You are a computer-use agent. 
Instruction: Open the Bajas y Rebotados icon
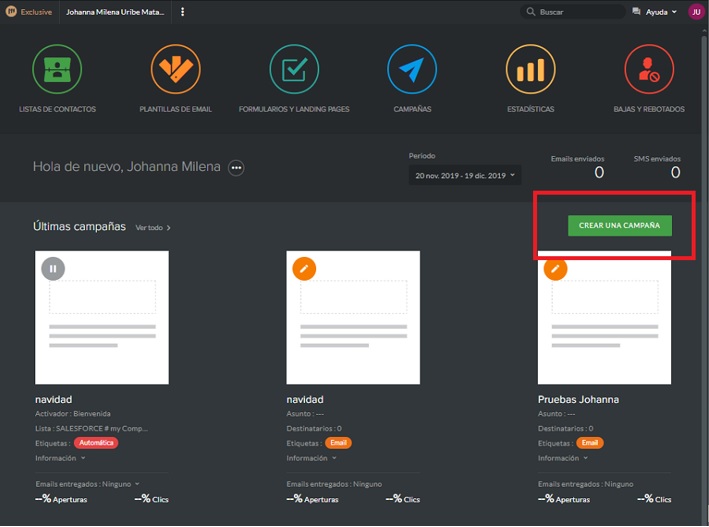click(x=649, y=70)
